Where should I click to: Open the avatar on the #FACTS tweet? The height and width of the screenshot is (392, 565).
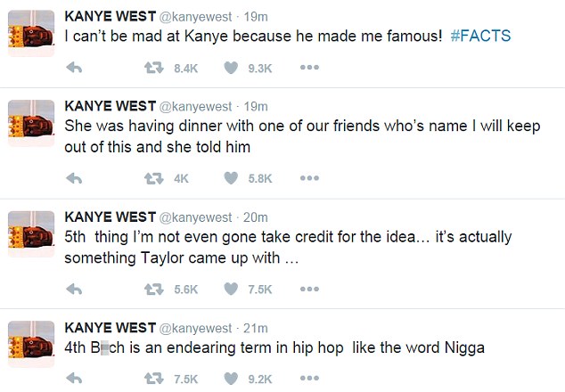click(29, 34)
